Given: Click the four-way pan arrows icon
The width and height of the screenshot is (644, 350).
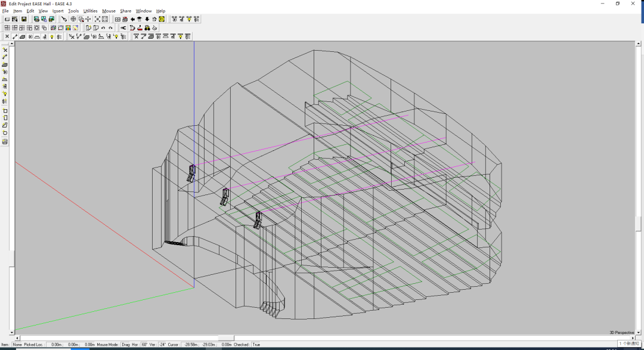Looking at the screenshot, I should pyautogui.click(x=88, y=19).
